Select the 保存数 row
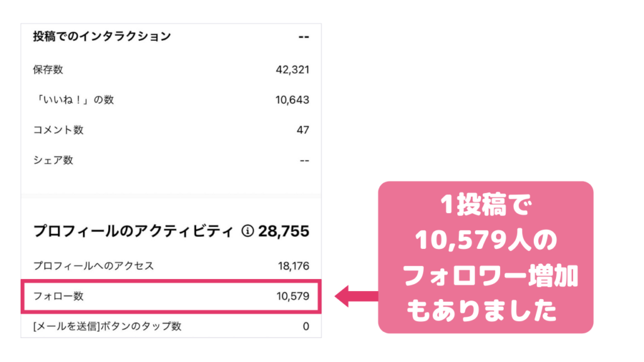644x362 pixels. click(171, 70)
